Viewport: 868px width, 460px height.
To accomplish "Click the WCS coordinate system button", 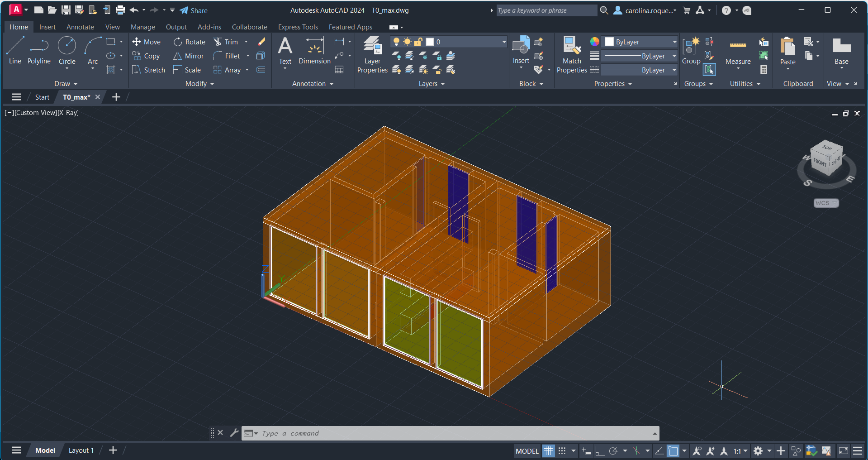I will (x=826, y=203).
